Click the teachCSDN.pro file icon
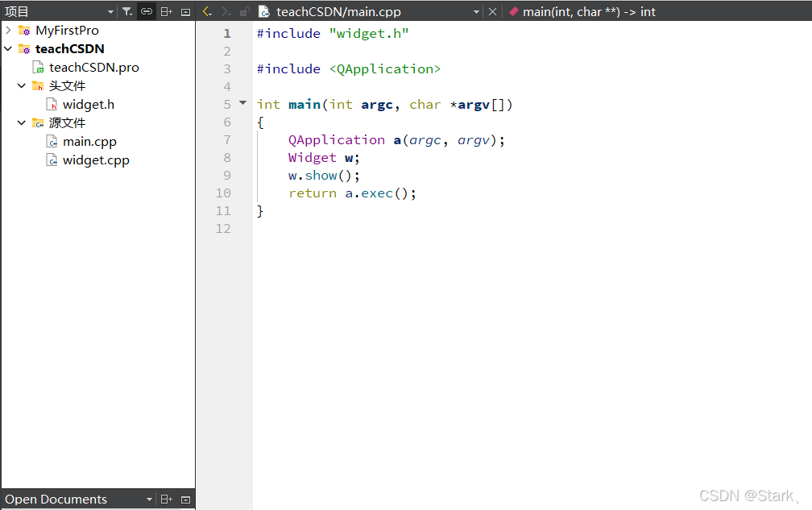The width and height of the screenshot is (812, 510). coord(39,68)
